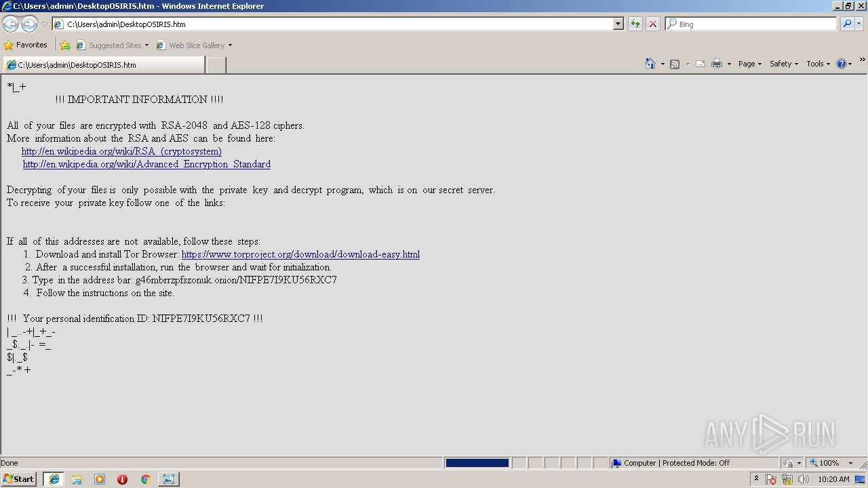Viewport: 868px width, 488px height.
Task: Select the DesktopOSIRIS.htm browser tab
Action: [x=104, y=65]
